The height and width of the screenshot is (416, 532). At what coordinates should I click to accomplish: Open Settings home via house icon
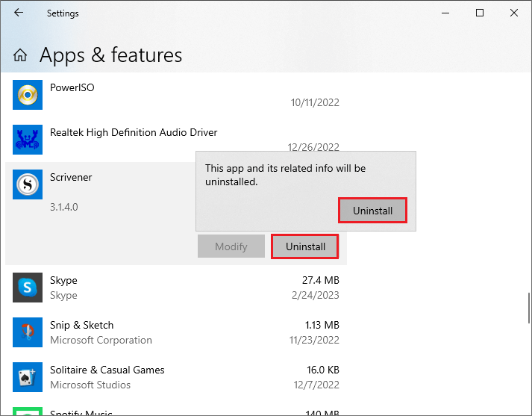click(x=20, y=55)
